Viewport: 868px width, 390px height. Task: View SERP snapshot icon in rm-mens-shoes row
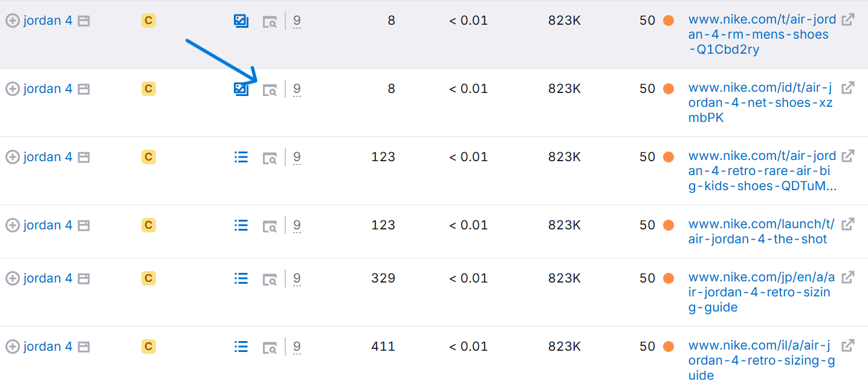click(x=270, y=22)
